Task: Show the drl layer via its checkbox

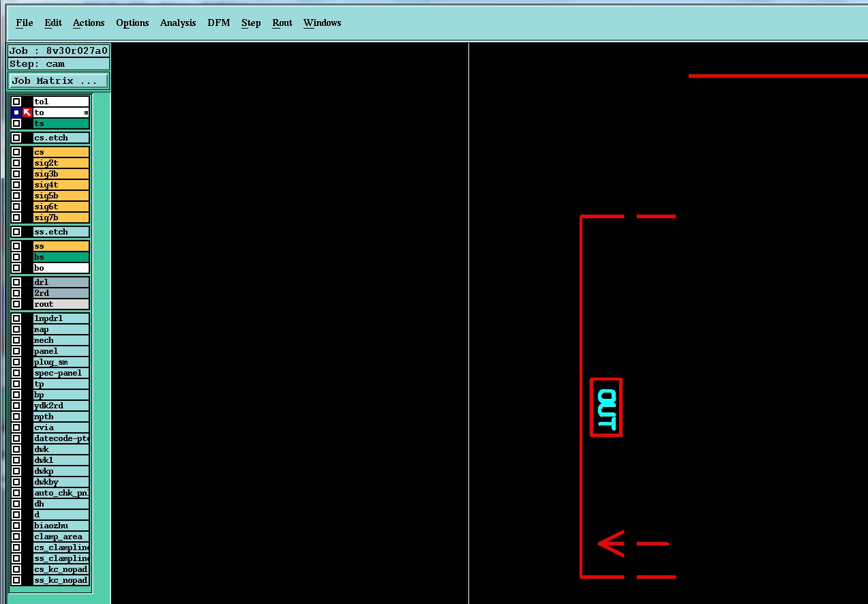Action: (x=16, y=282)
